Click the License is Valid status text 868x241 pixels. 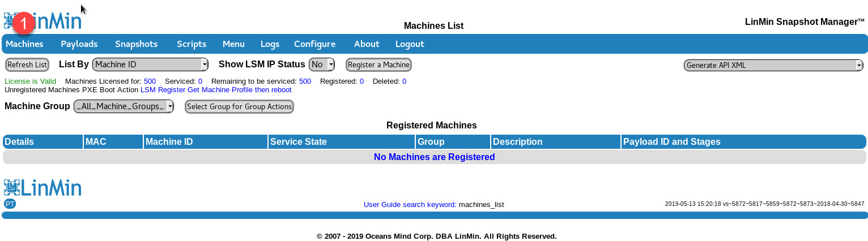30,81
